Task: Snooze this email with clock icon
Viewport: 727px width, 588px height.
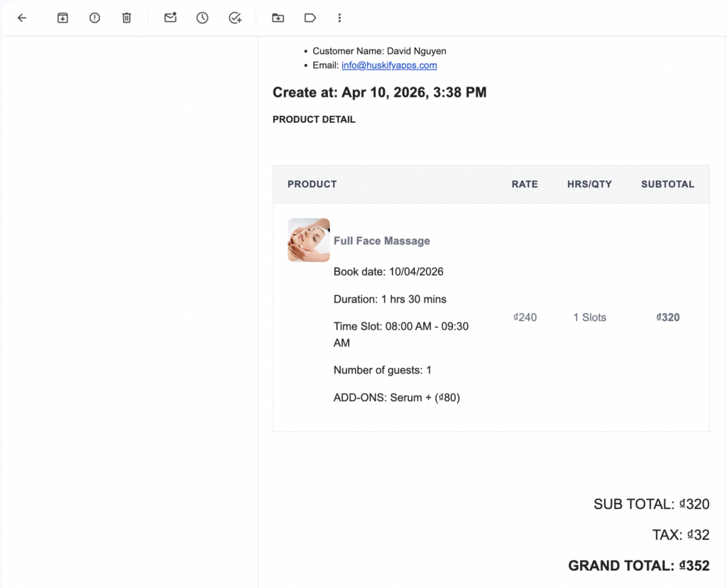Action: 202,18
